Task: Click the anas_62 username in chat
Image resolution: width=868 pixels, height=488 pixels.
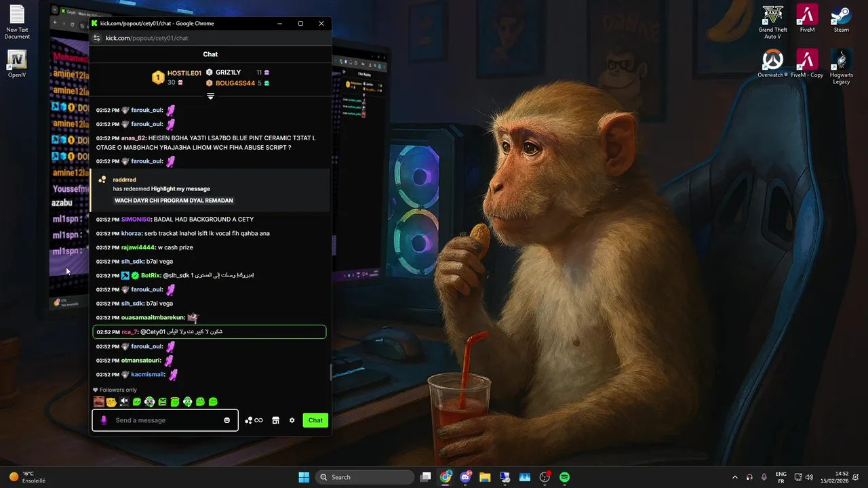Action: tap(134, 138)
